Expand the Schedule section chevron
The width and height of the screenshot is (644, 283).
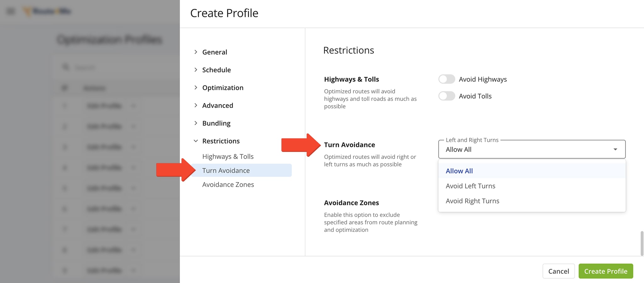[x=196, y=70]
